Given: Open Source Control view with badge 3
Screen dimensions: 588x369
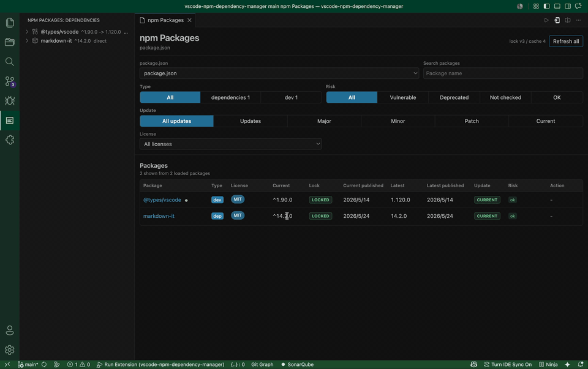Looking at the screenshot, I should click(x=10, y=81).
